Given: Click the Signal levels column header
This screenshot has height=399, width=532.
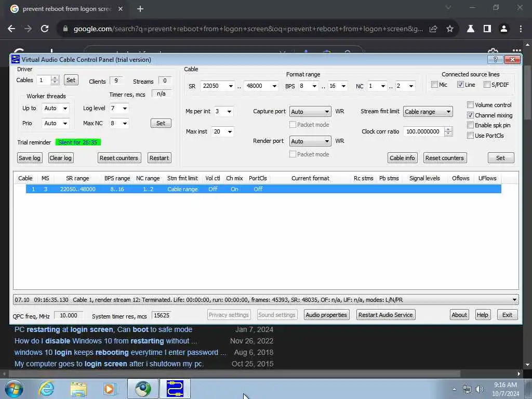Looking at the screenshot, I should [x=424, y=178].
